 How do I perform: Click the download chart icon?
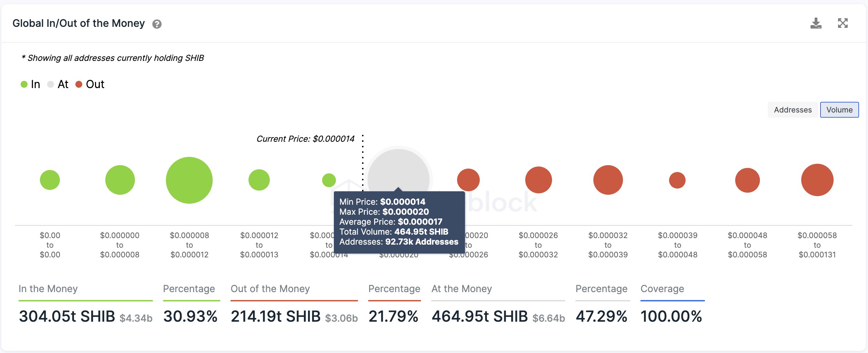[816, 23]
